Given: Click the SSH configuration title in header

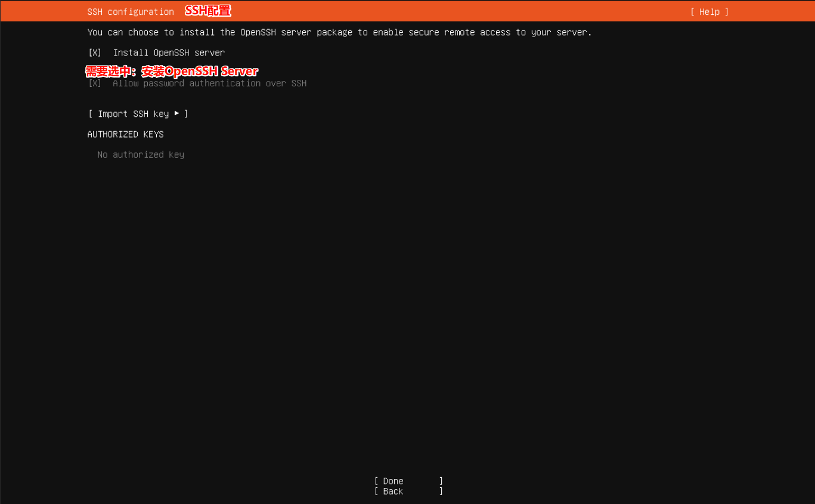Looking at the screenshot, I should point(131,12).
